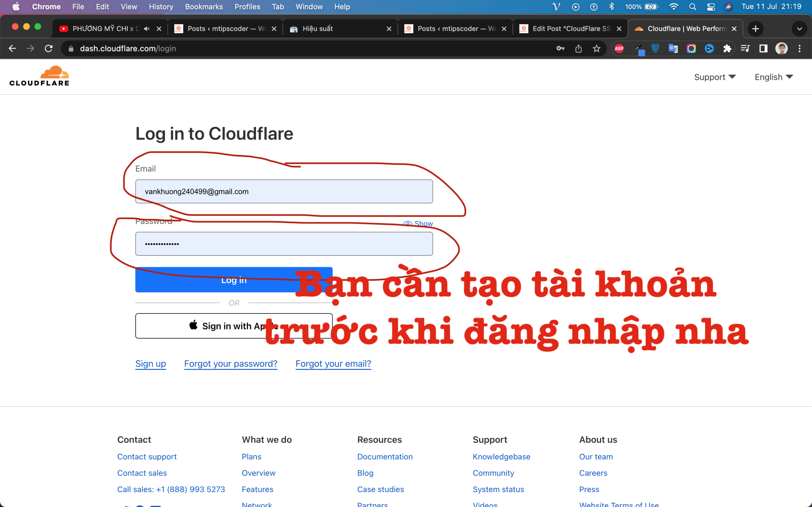Click the Bookmarks menu bar item
The height and width of the screenshot is (507, 812).
point(203,7)
